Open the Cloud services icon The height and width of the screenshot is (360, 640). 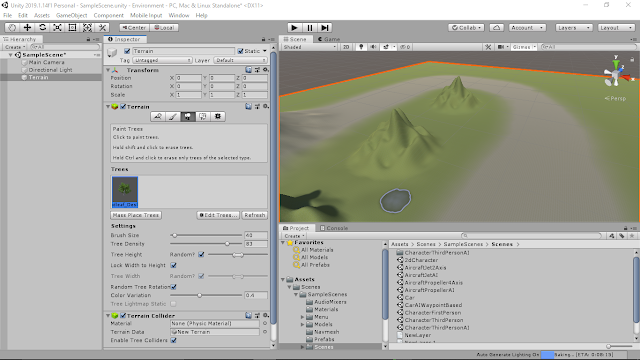[x=496, y=27]
